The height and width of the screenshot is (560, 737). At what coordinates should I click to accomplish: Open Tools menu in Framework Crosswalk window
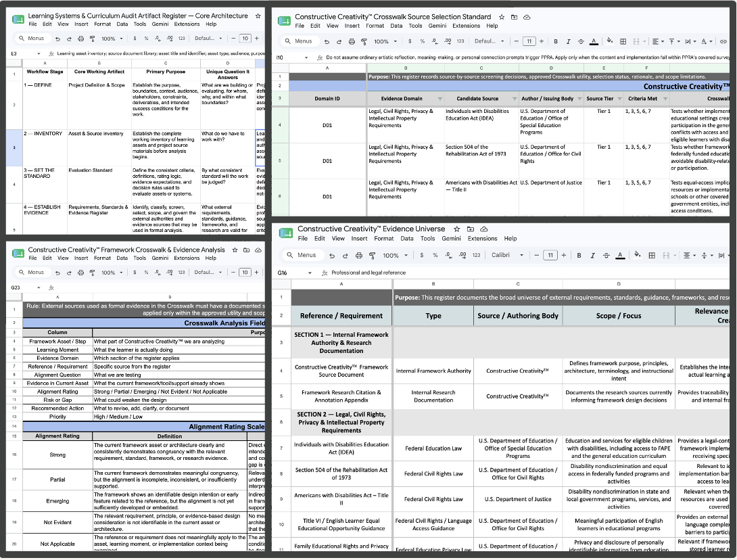point(139,258)
